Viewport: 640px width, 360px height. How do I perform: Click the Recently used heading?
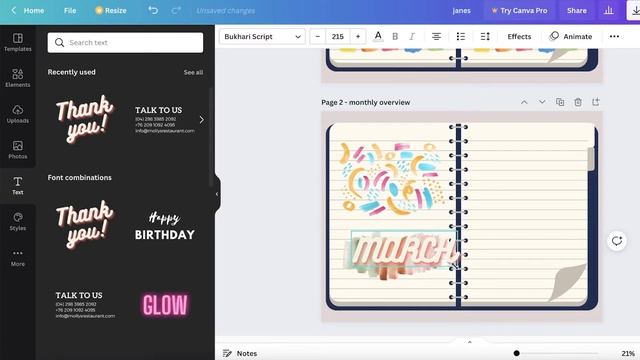(71, 72)
